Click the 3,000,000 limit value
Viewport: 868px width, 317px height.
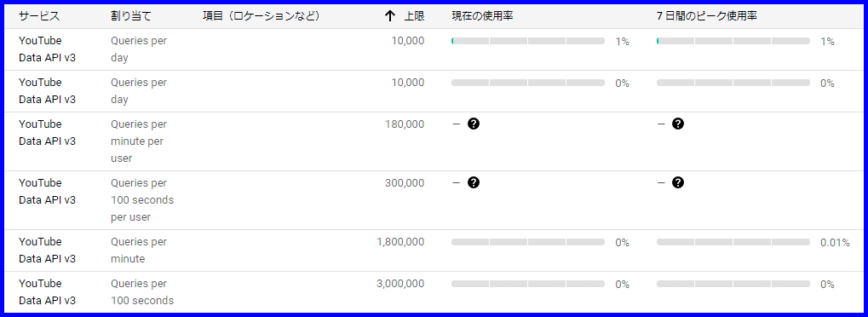click(x=400, y=283)
